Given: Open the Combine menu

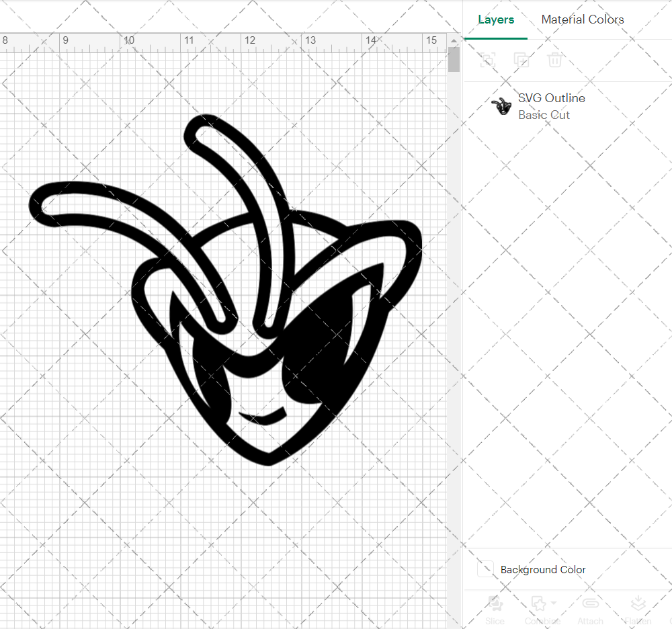Looking at the screenshot, I should click(x=542, y=610).
